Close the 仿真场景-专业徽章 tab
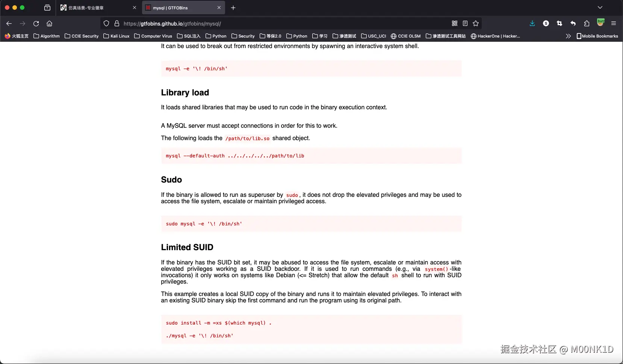The height and width of the screenshot is (364, 623). coord(135,8)
